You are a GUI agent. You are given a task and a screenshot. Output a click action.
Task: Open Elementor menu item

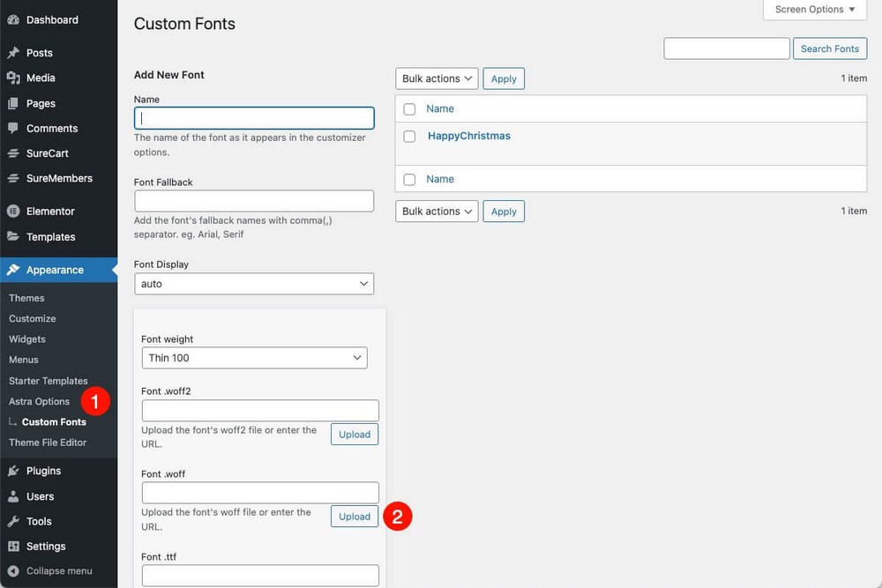(x=50, y=212)
